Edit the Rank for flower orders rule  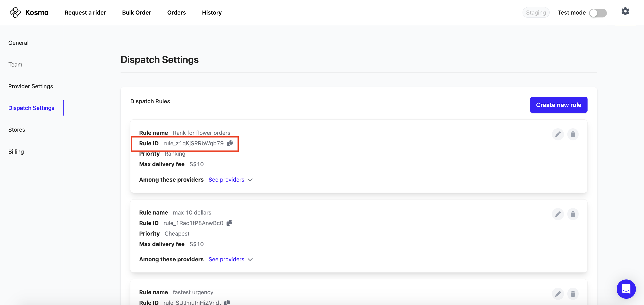(x=558, y=134)
